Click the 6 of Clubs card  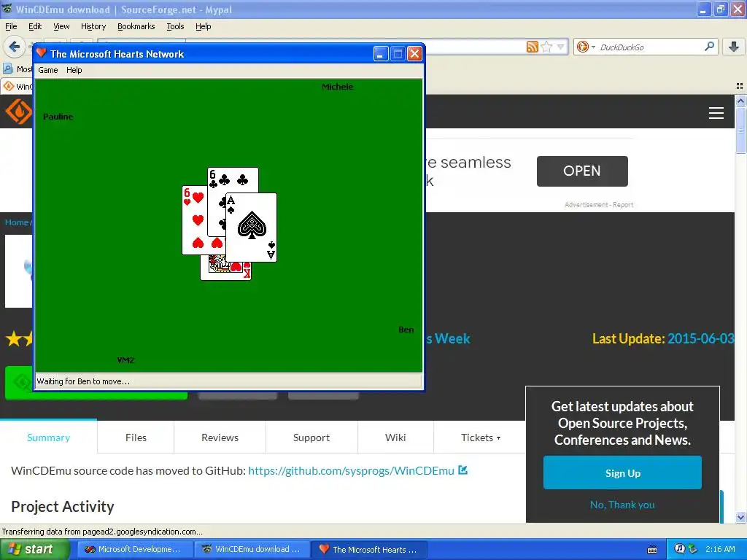tap(233, 179)
